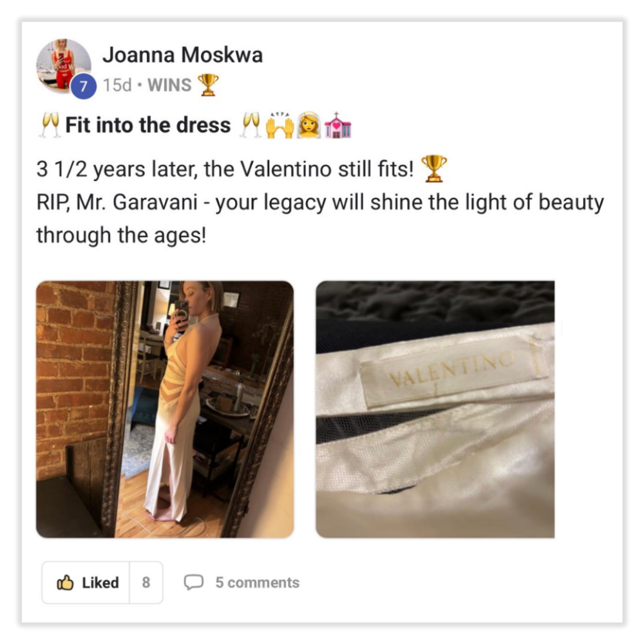This screenshot has height=644, width=644.
Task: View the 8 likes count
Action: click(x=146, y=582)
